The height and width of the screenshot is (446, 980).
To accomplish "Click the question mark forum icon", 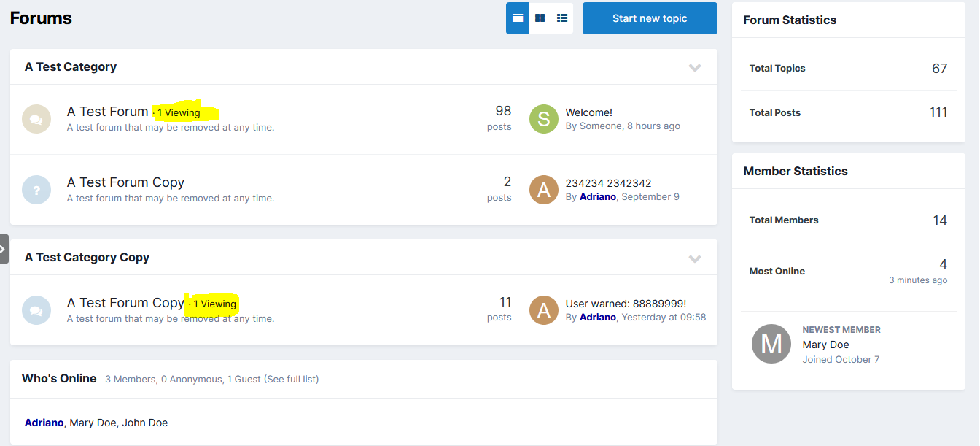I will tap(36, 190).
